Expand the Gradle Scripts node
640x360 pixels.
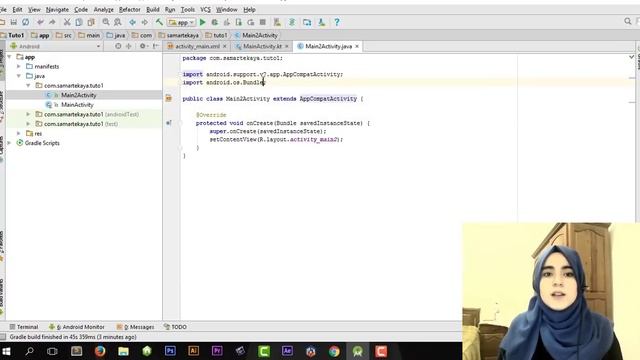[9, 143]
